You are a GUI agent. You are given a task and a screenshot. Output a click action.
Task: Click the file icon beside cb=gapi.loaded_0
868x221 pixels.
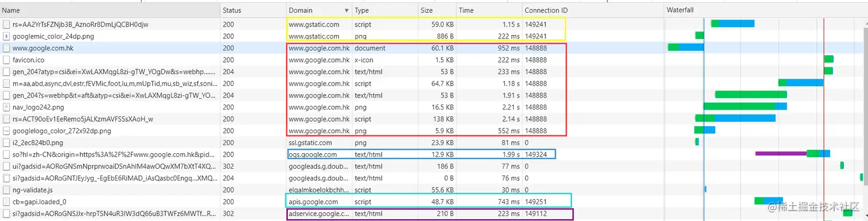coord(6,201)
